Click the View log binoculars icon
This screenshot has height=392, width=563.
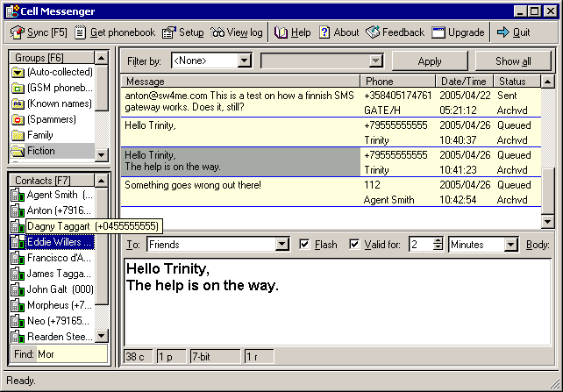[218, 32]
